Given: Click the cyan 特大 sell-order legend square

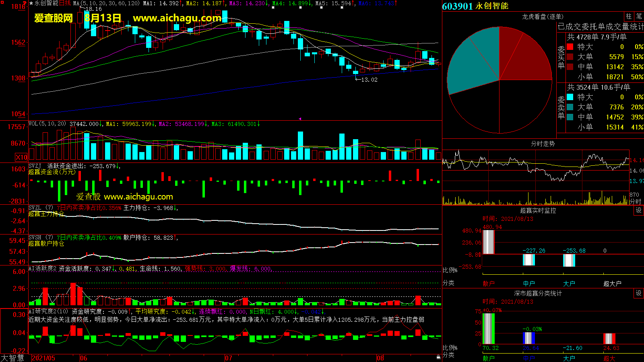Looking at the screenshot, I should click(x=570, y=97).
